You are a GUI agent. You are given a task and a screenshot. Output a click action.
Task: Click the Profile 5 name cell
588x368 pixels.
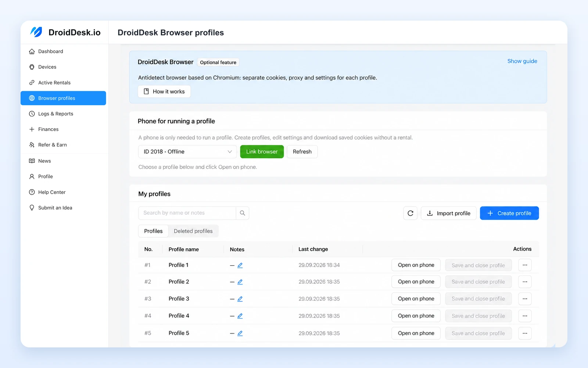[x=179, y=333]
